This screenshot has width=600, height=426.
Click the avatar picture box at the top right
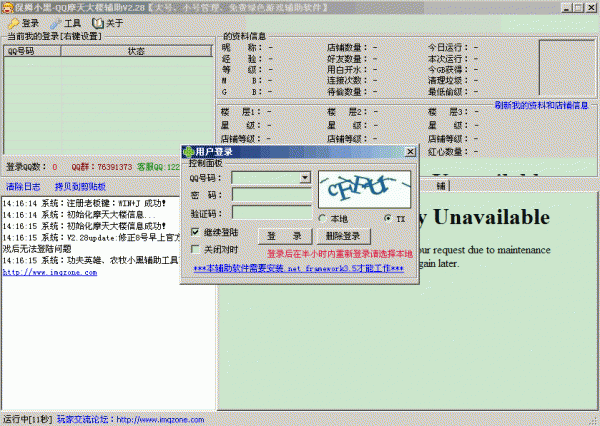[x=567, y=68]
